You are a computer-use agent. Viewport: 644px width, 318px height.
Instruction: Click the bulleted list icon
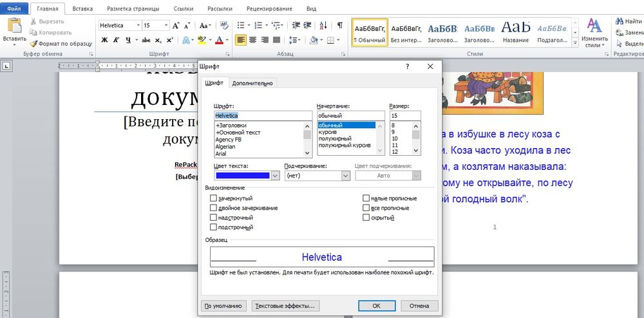click(x=241, y=25)
